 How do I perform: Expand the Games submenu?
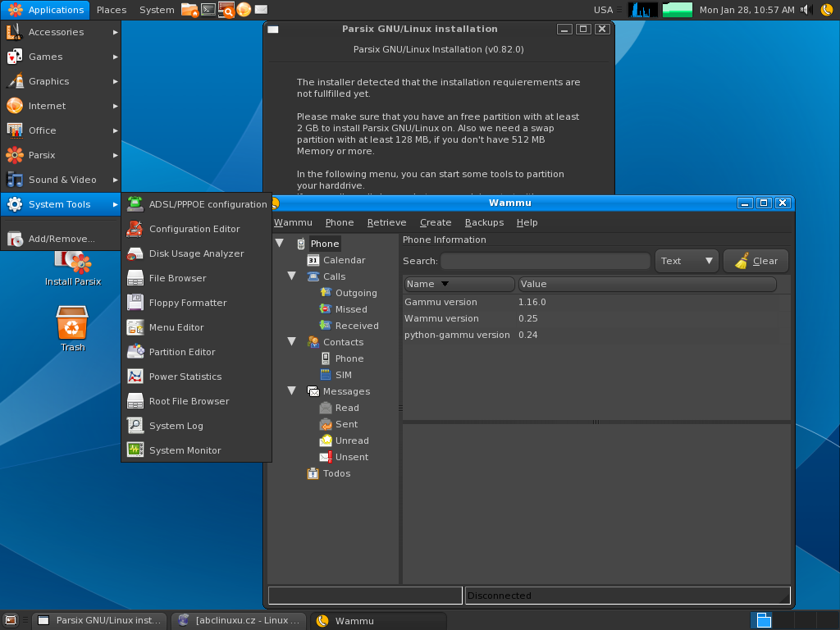pos(61,57)
